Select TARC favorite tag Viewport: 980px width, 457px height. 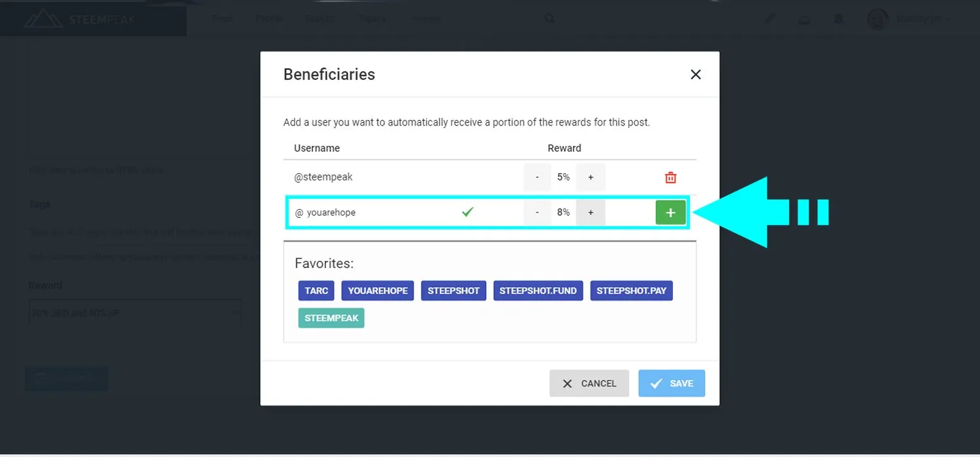coord(316,290)
